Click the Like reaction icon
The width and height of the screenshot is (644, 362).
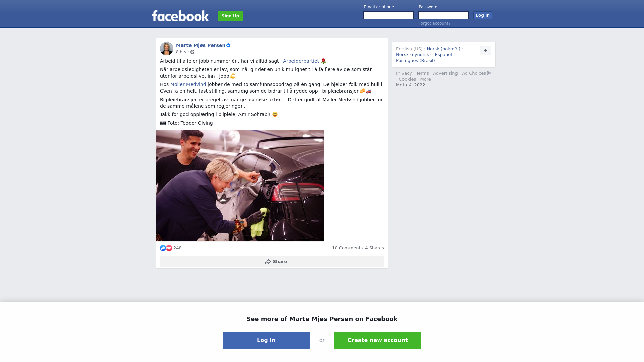click(163, 248)
